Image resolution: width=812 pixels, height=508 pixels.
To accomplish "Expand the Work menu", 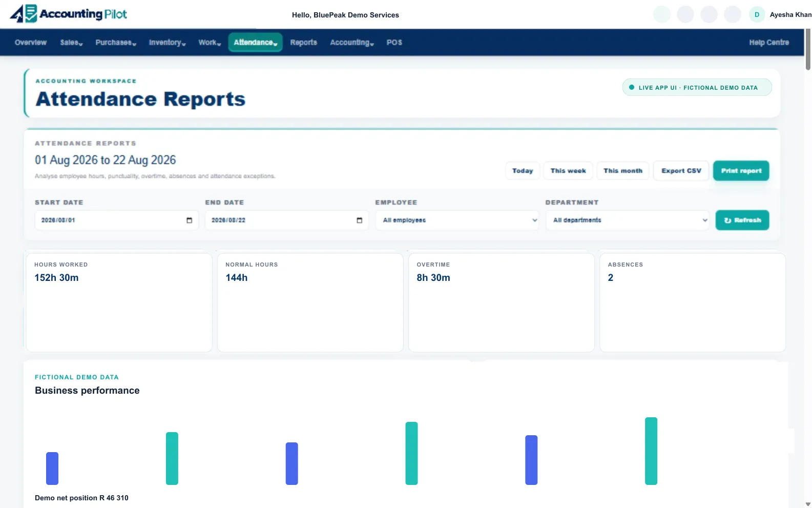I will pos(210,43).
